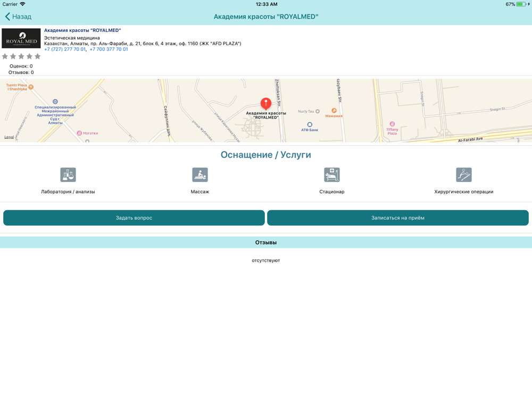Tap the court building map marker
Screen dimensions: 532x399
tap(55, 102)
